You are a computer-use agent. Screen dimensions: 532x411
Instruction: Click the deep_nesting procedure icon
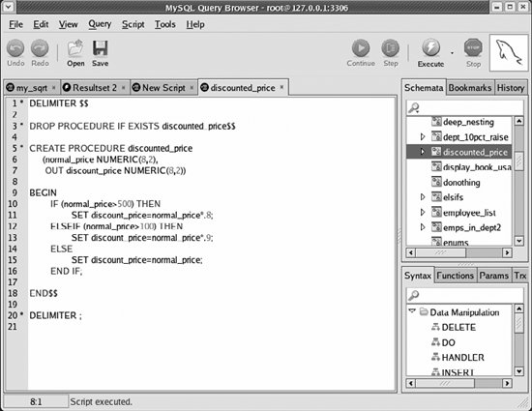click(x=436, y=122)
